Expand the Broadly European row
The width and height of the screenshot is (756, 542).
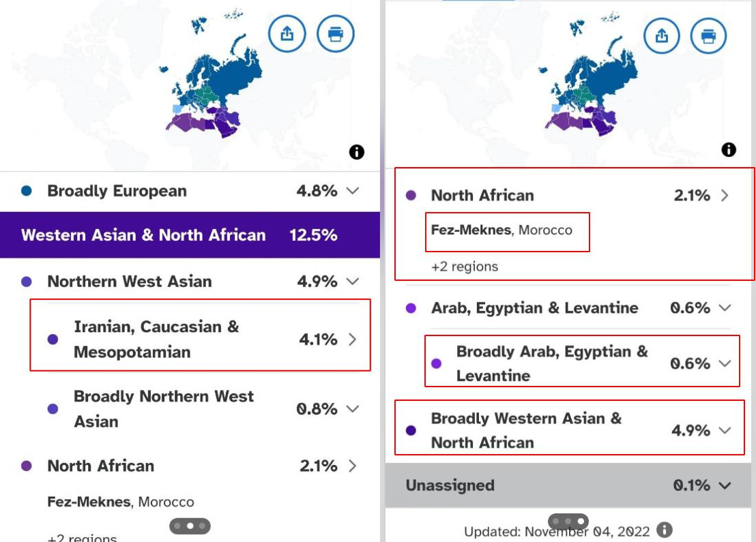(353, 191)
